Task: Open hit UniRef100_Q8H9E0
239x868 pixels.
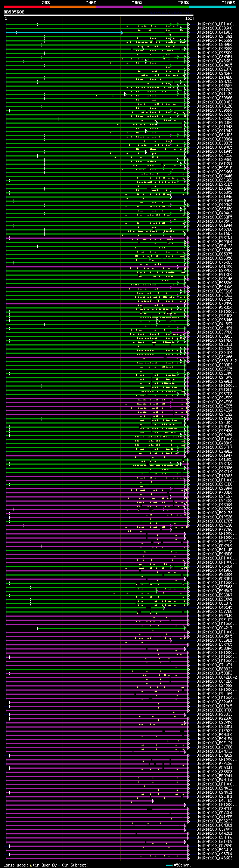Action: pyautogui.click(x=214, y=45)
